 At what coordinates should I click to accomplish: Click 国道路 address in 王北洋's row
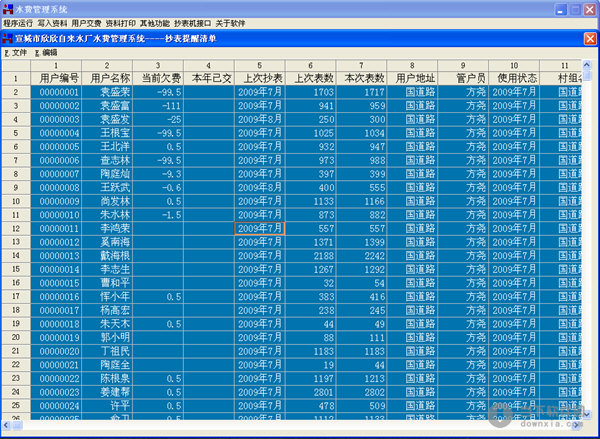point(412,147)
